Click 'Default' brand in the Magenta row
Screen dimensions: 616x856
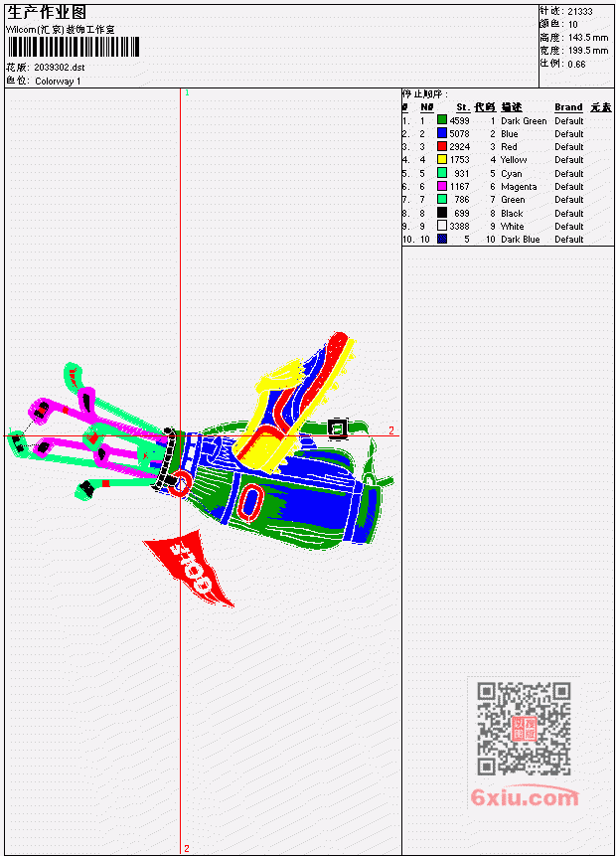click(569, 187)
